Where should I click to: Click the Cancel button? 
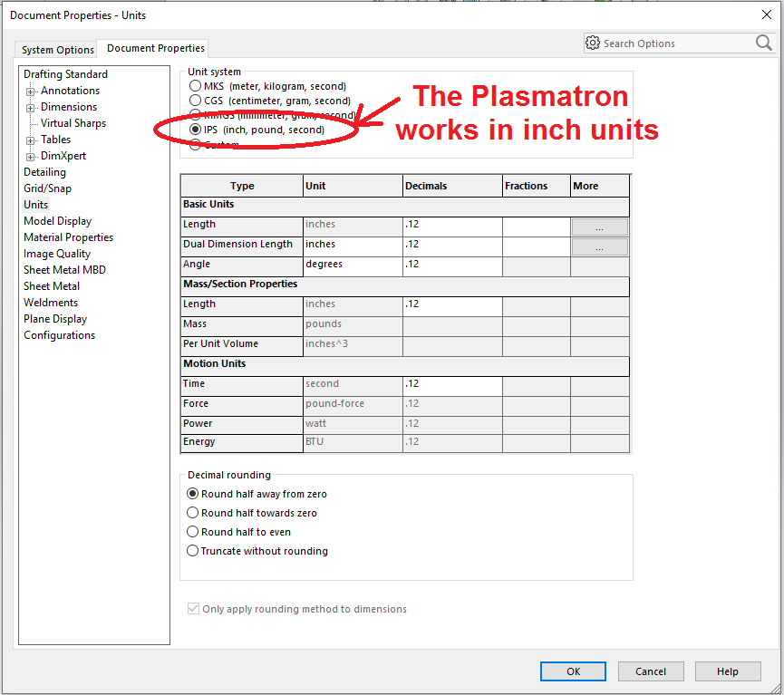[651, 671]
